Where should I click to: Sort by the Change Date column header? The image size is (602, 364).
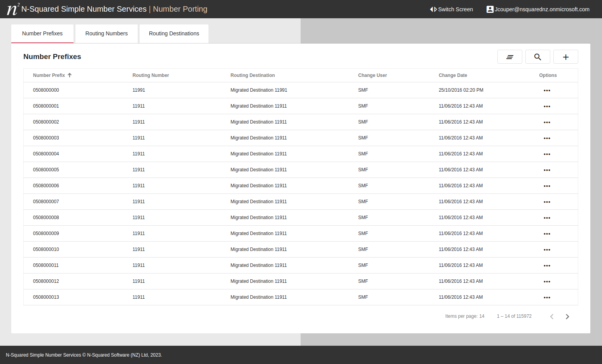[x=453, y=75]
